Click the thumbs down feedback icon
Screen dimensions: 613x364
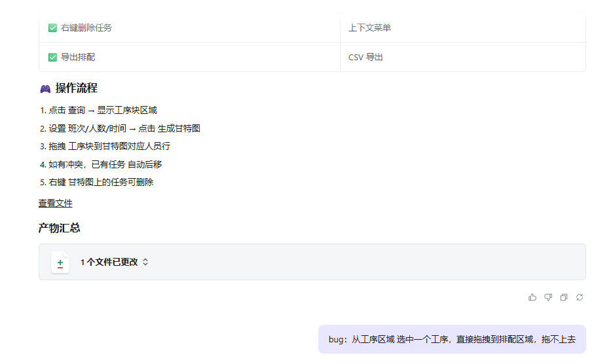point(548,297)
